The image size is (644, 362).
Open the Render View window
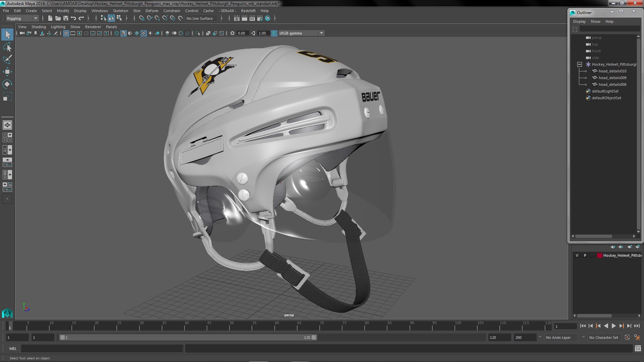coord(237,18)
